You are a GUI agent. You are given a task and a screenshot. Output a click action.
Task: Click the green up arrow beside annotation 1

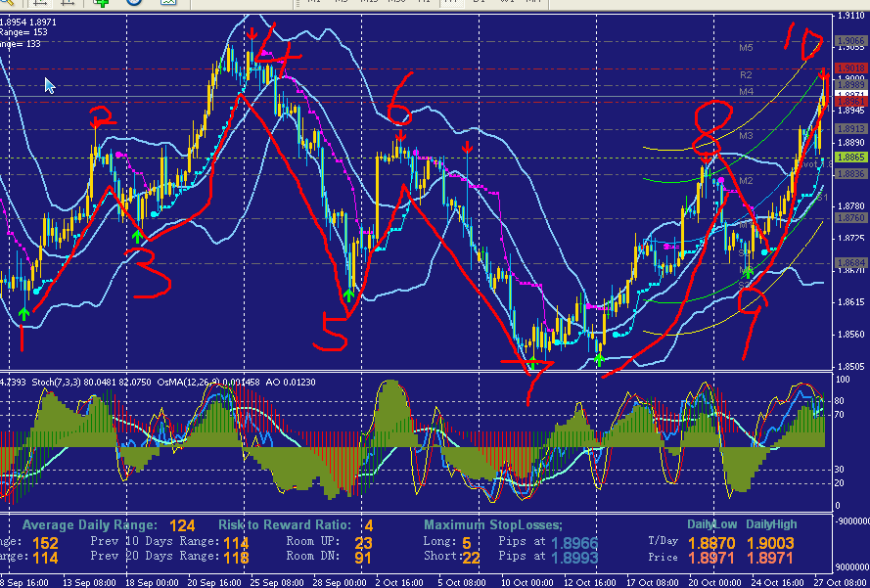pyautogui.click(x=24, y=313)
